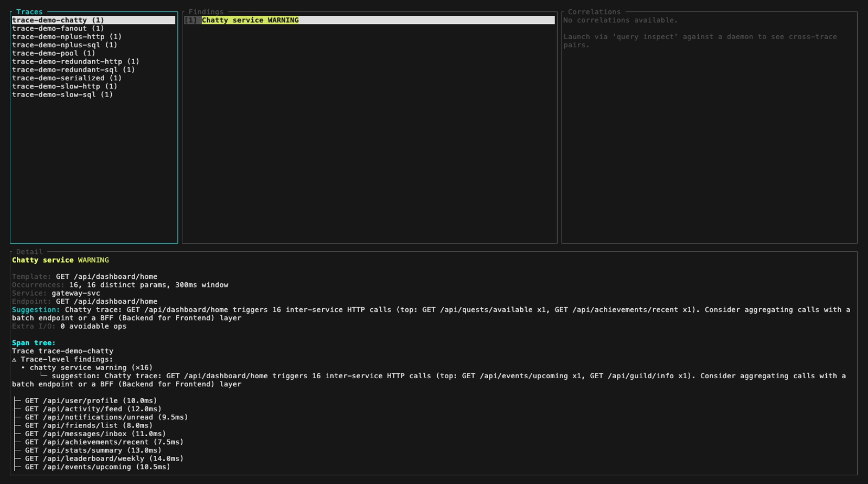Click the Chatty service WARNING detail heading

coord(60,260)
